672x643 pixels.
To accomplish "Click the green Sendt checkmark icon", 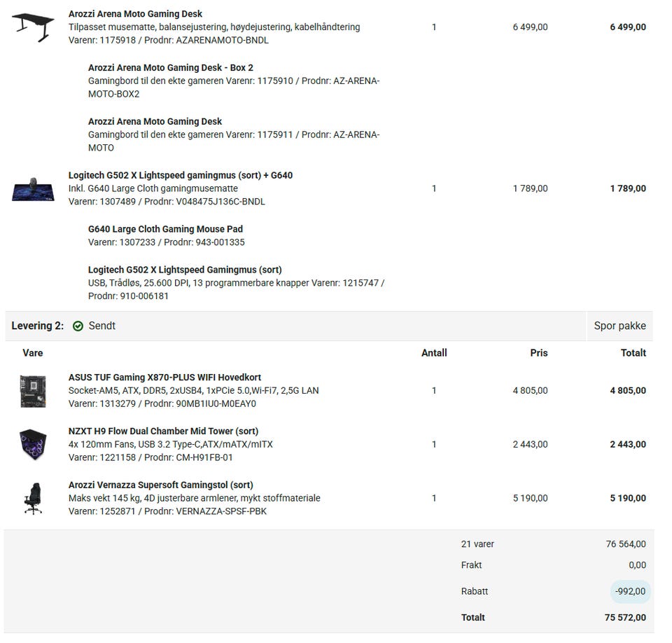I will pos(78,326).
